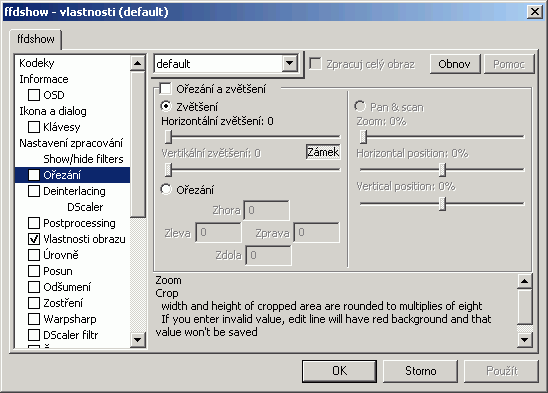
Task: Enable the Úrovně checkbox
Action: pos(34,255)
